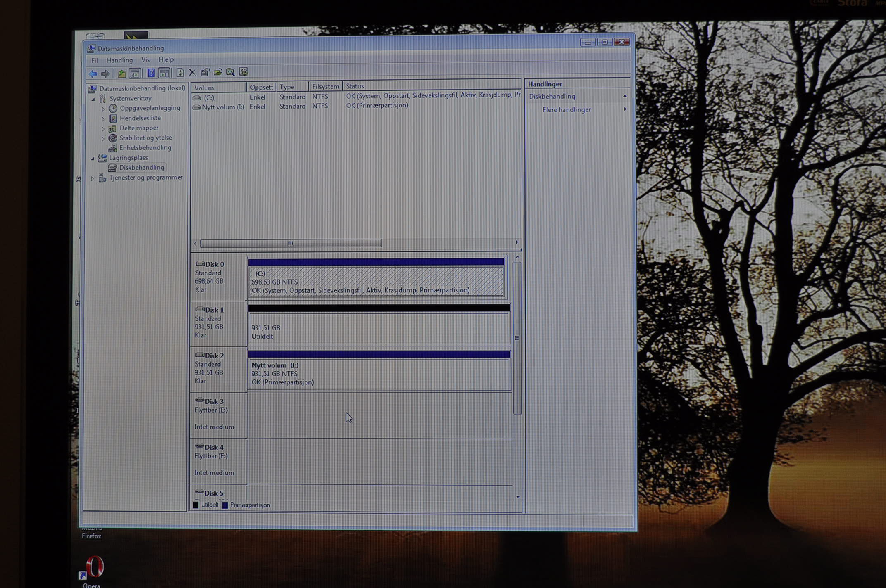886x588 pixels.
Task: Click the magnifier search toolbar icon
Action: pos(231,72)
